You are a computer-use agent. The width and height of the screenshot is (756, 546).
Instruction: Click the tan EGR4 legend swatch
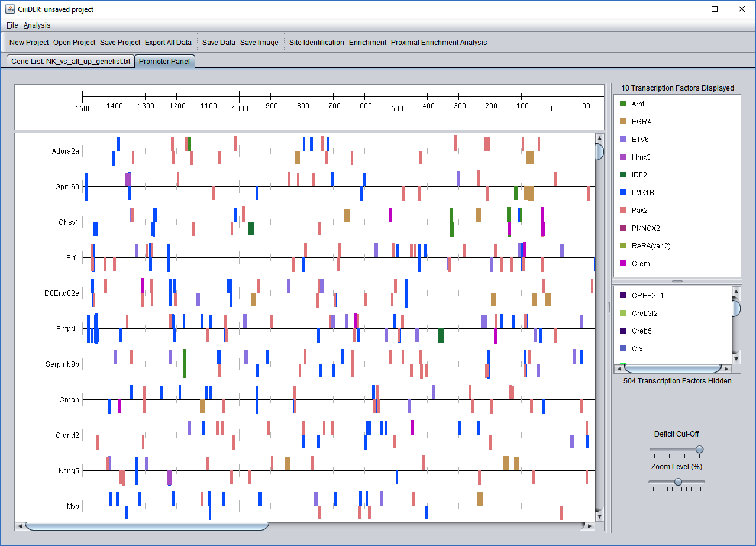pyautogui.click(x=623, y=121)
